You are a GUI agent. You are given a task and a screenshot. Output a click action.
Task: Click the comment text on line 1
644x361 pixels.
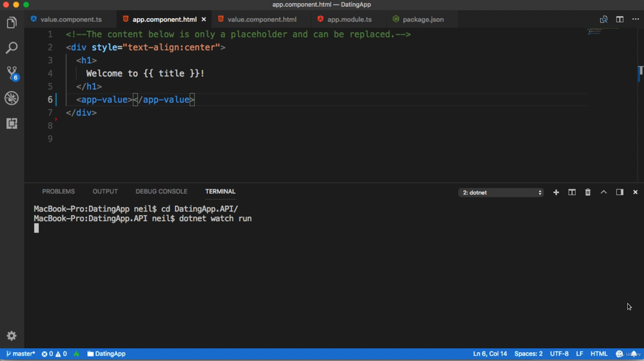pyautogui.click(x=238, y=35)
